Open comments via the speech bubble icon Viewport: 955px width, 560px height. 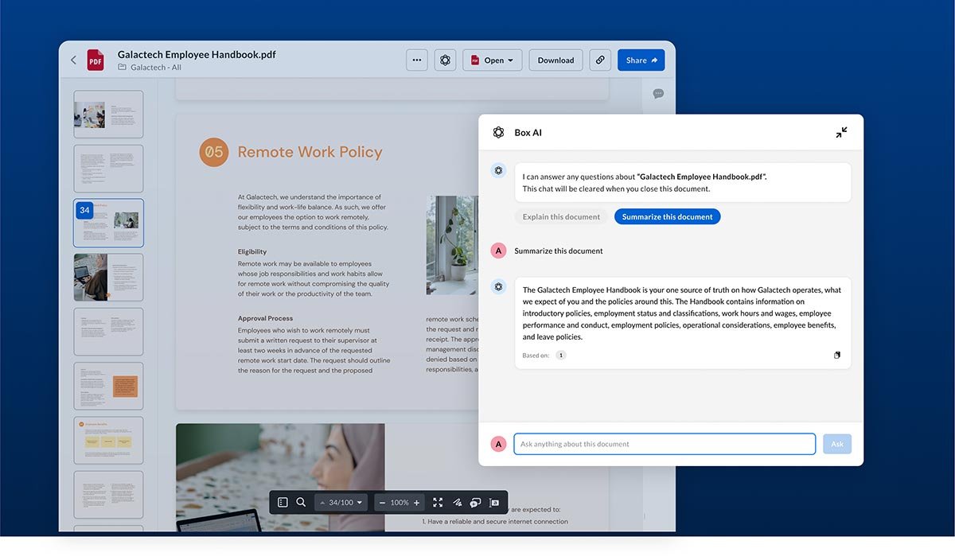[x=476, y=502]
